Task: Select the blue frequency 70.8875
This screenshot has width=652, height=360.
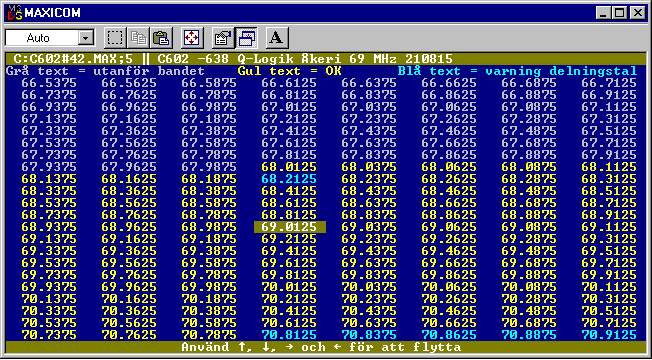Action: tap(529, 335)
